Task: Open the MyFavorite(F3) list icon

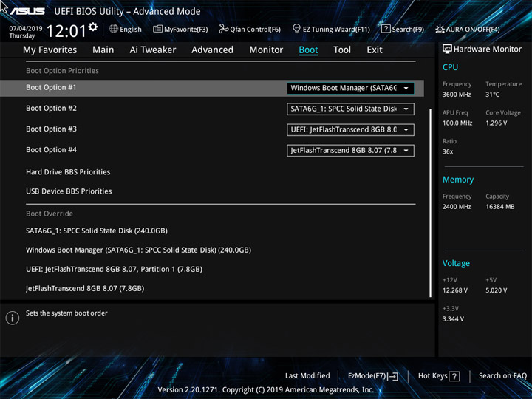Action: pyautogui.click(x=158, y=29)
